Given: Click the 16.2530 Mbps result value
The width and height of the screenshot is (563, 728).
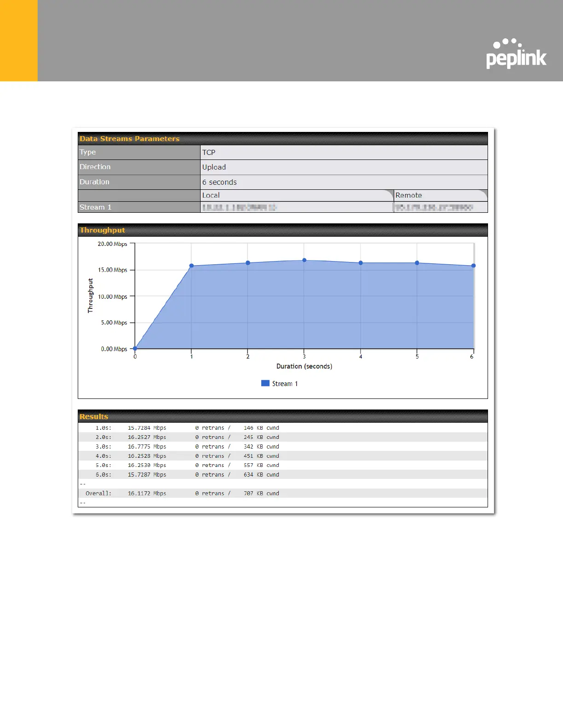Looking at the screenshot, I should [x=147, y=465].
